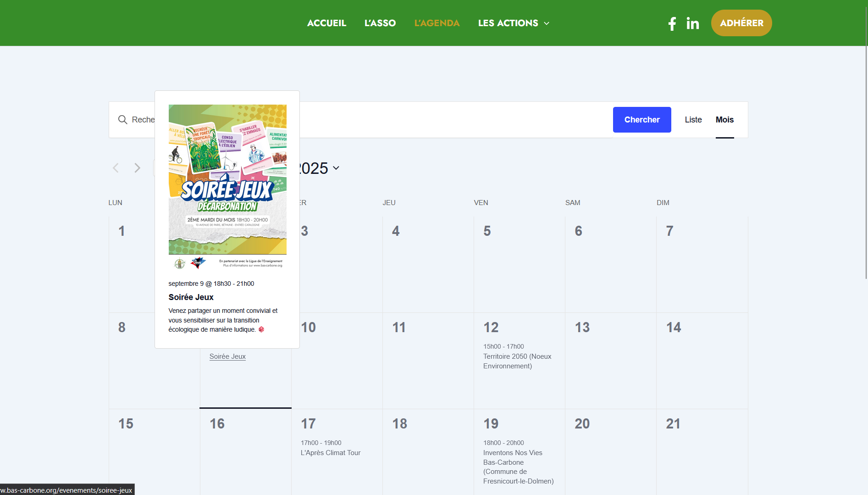Open L'Après Climat Tour event

click(x=330, y=453)
